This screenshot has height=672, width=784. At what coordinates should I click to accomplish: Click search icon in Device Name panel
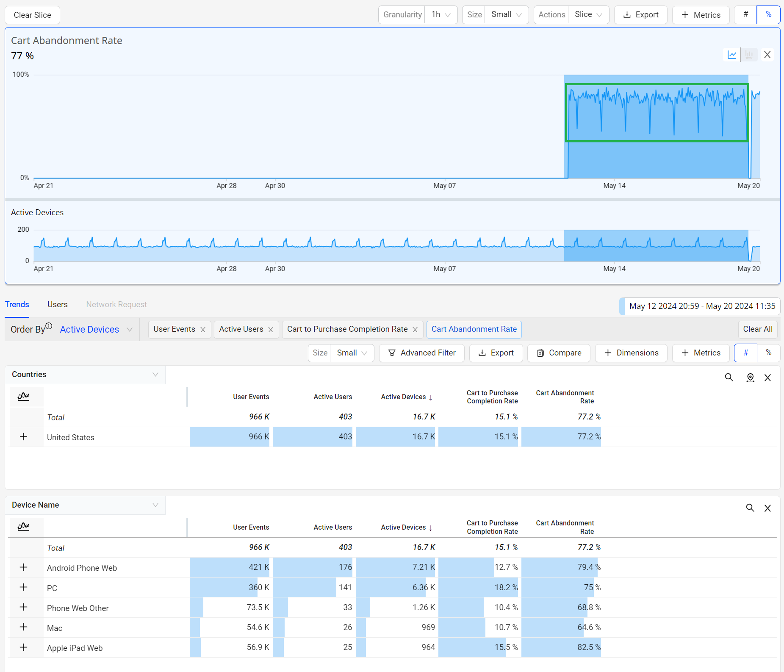coord(750,508)
